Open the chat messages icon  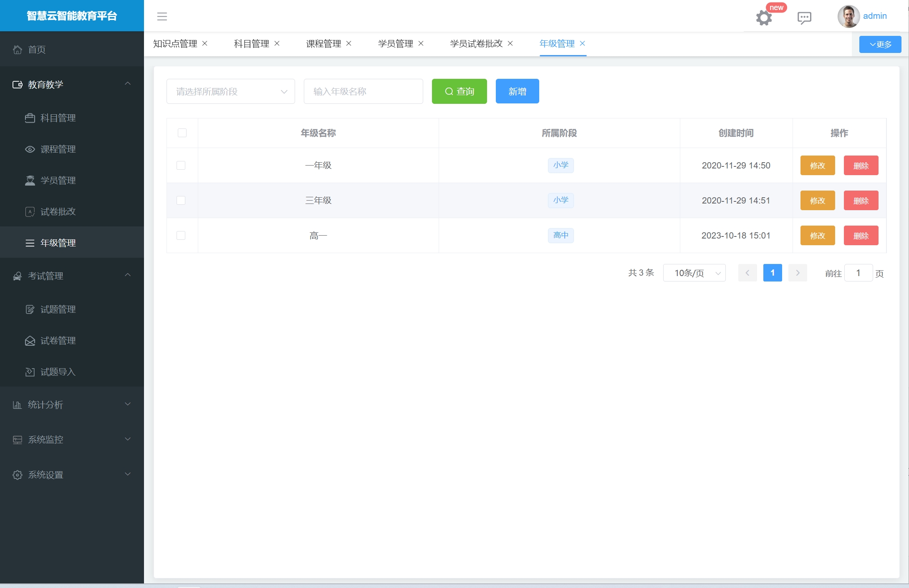[804, 18]
